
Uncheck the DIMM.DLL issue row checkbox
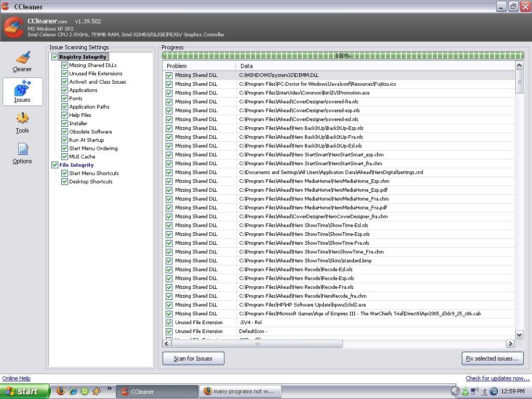click(x=169, y=75)
